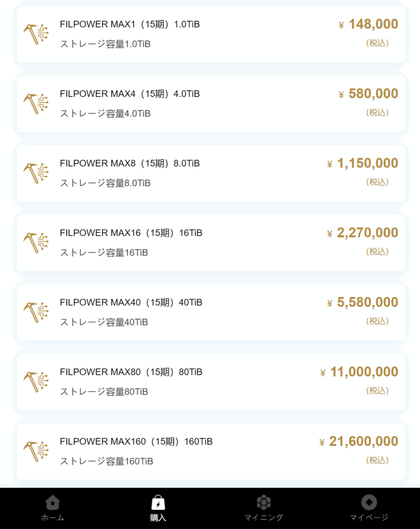The image size is (420, 529).
Task: Open FILPOWER MAX160 (15期) 160TiB product
Action: click(x=136, y=442)
